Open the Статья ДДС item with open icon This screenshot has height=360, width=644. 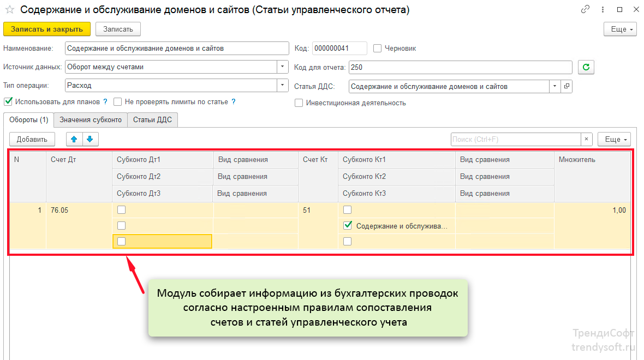click(x=567, y=86)
